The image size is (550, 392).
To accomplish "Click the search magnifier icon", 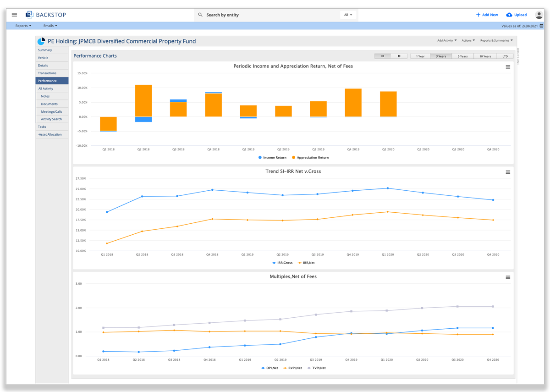I will coord(200,15).
